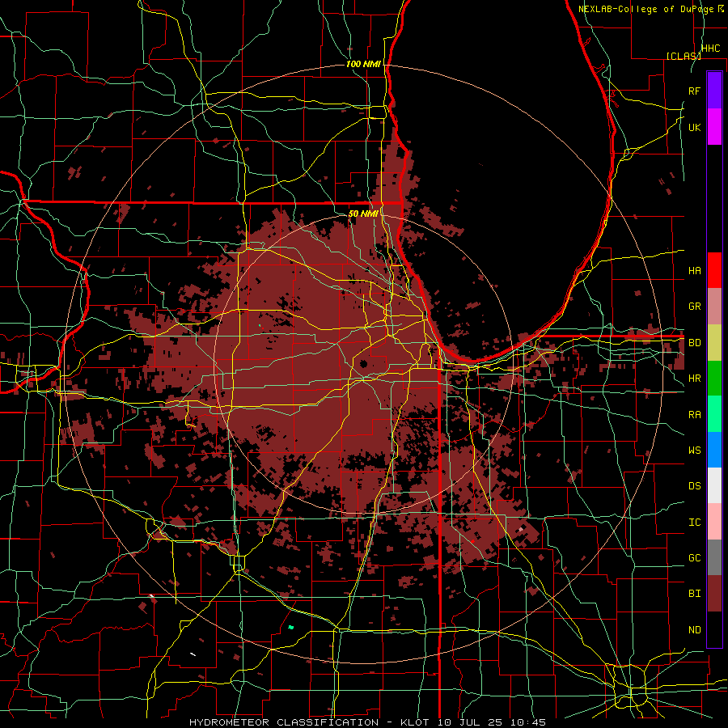Click the [CLAS] units label
This screenshot has width=728, height=728.
683,56
